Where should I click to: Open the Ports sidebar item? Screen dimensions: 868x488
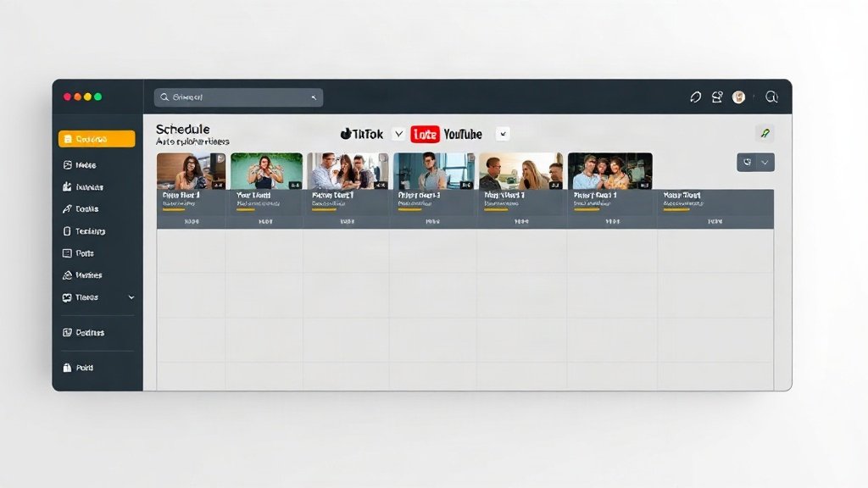(x=79, y=252)
